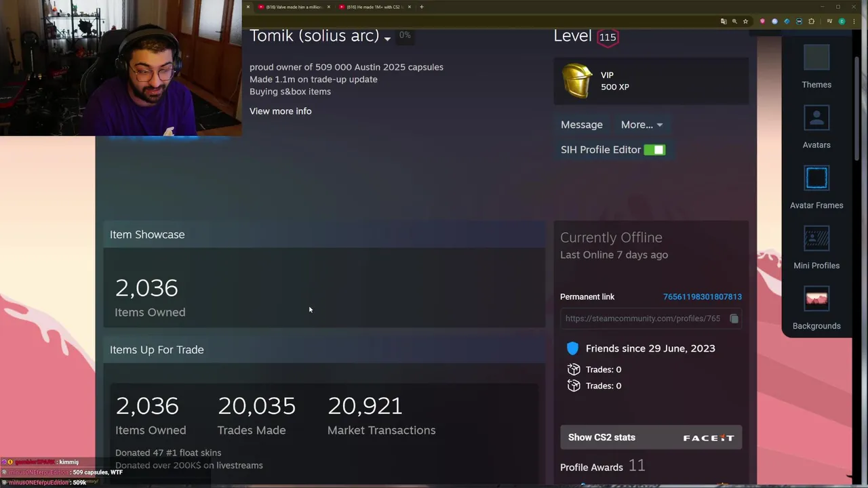Image resolution: width=868 pixels, height=488 pixels.
Task: Click the 'Currently Offline' status text
Action: pyautogui.click(x=611, y=237)
